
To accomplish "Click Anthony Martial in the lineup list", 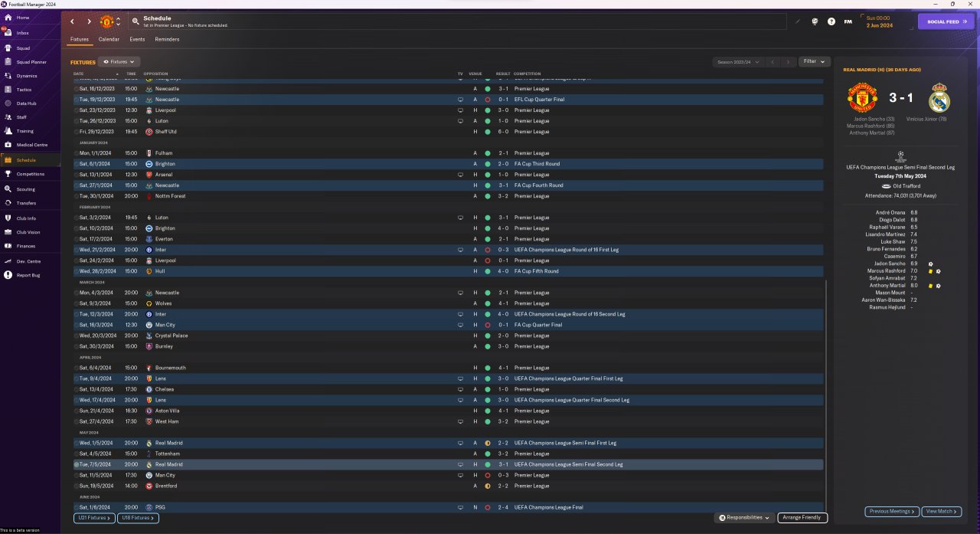I will (887, 286).
